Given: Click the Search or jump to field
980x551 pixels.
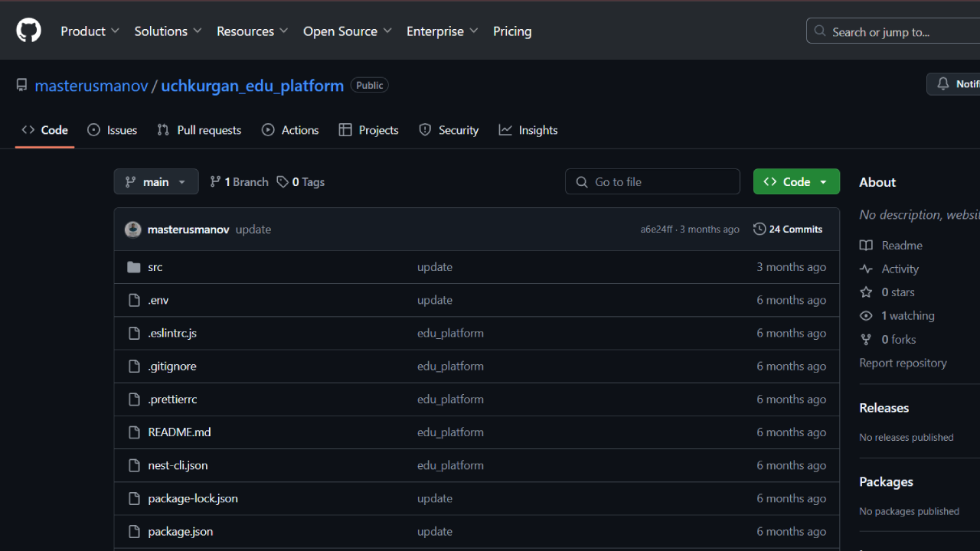Looking at the screenshot, I should pyautogui.click(x=893, y=31).
